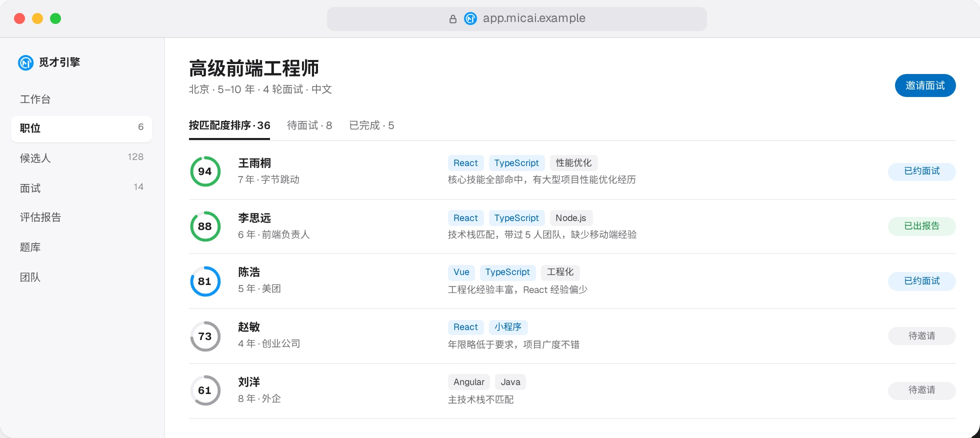Click the lock icon in the address bar
The image size is (980, 438).
(453, 19)
